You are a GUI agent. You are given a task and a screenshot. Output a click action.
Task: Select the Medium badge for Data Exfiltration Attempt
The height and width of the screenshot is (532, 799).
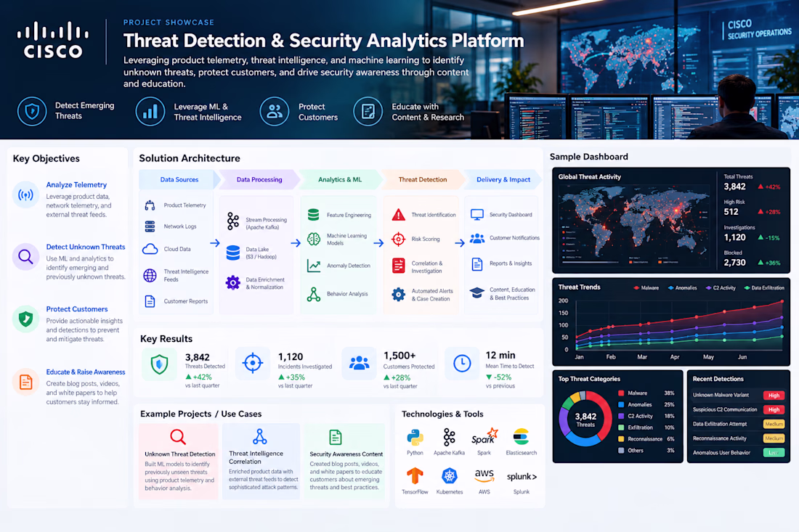point(774,424)
